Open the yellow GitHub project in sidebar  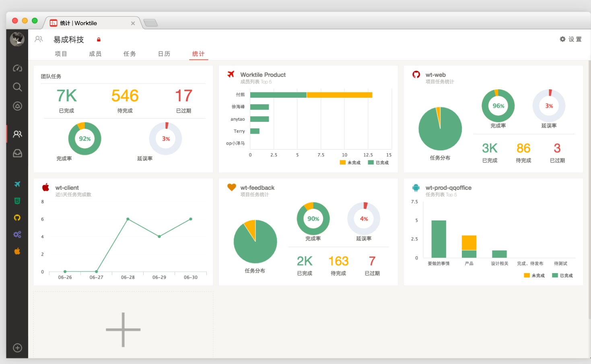point(17,218)
